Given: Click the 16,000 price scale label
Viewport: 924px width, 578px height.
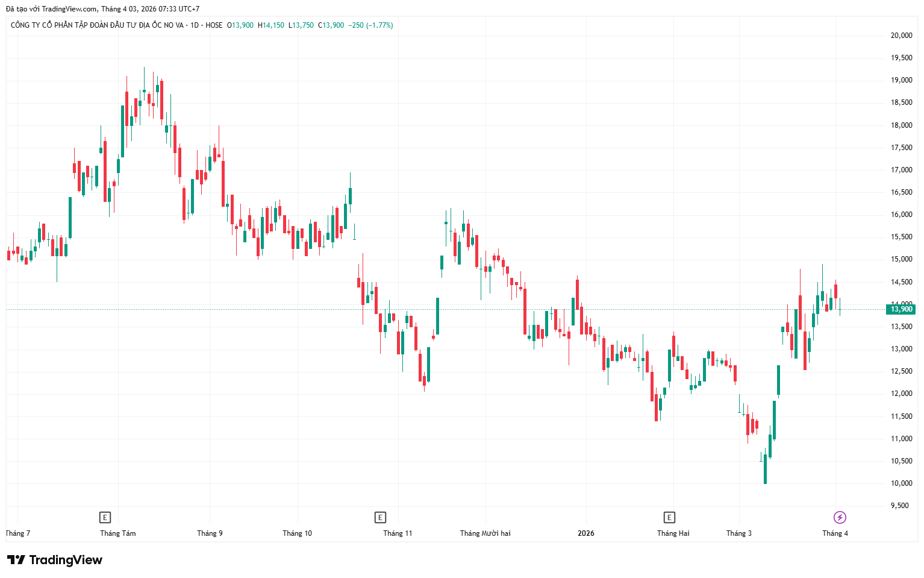Looking at the screenshot, I should (x=901, y=215).
